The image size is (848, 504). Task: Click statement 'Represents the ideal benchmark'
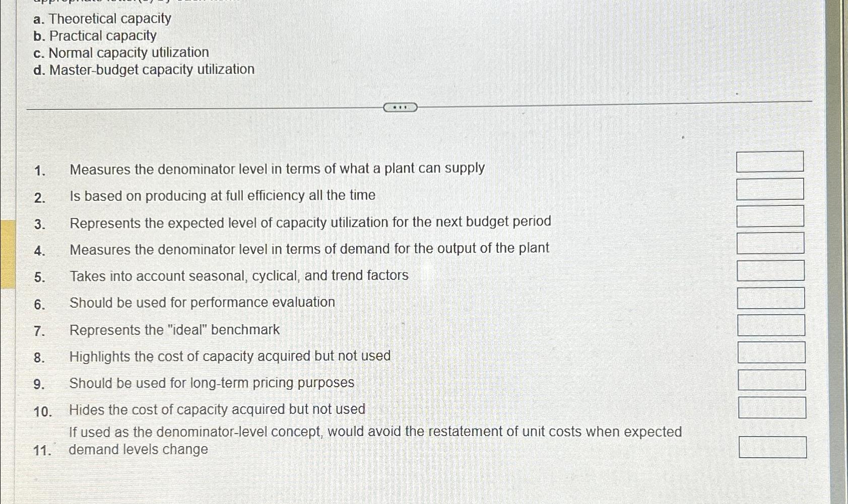pos(175,329)
